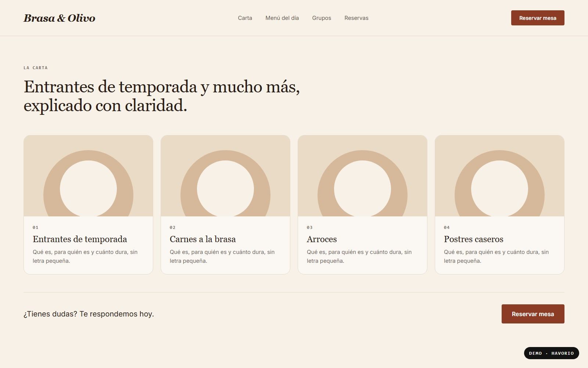588x368 pixels.
Task: Click the header Reservar mesa button
Action: [538, 18]
